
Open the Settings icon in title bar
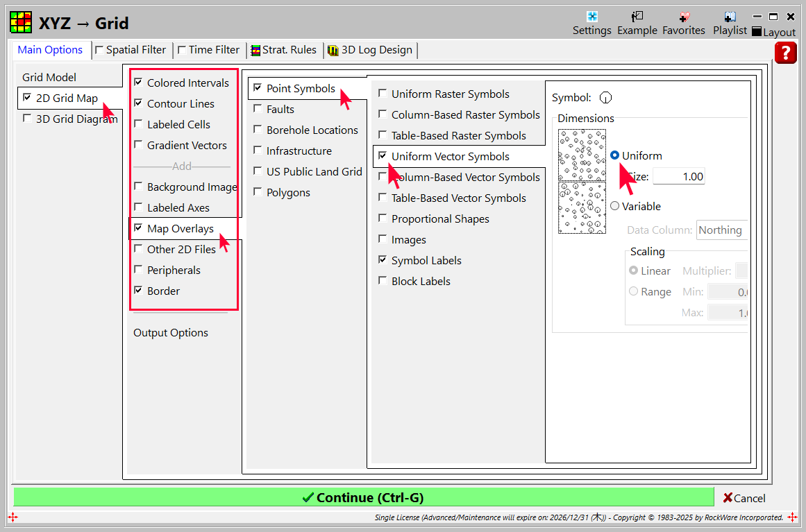coord(591,17)
